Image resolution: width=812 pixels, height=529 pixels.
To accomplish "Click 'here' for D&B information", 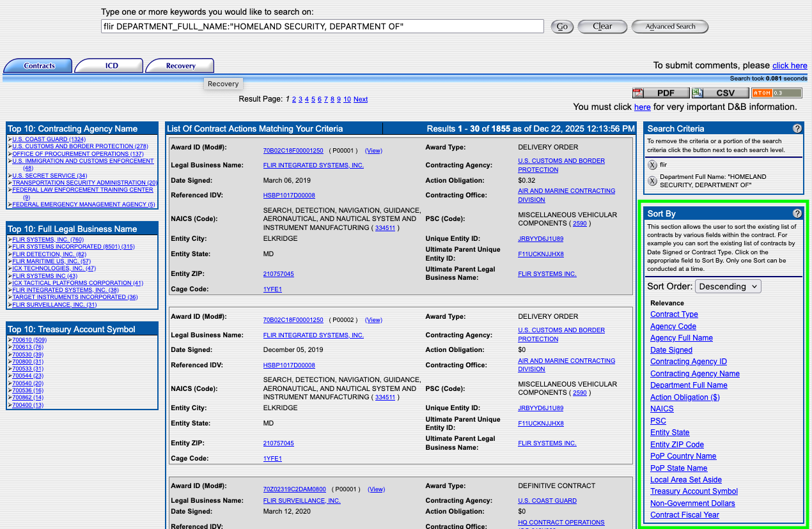I will coord(642,107).
